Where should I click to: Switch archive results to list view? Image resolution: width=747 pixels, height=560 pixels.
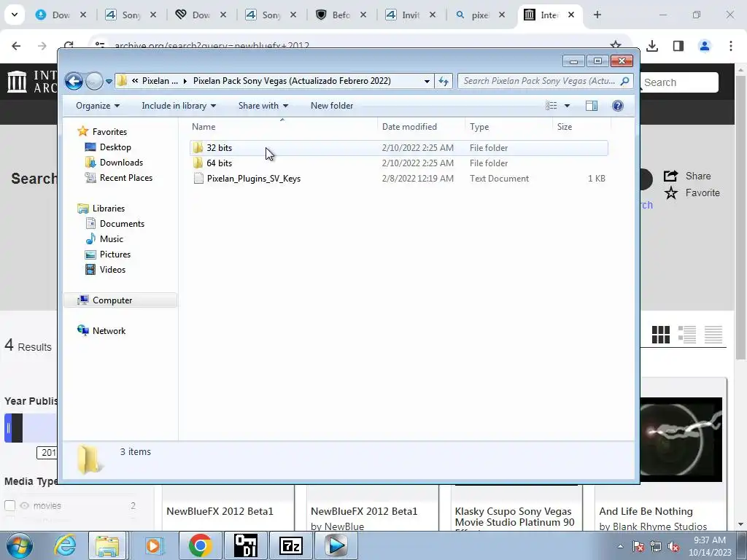(x=686, y=334)
